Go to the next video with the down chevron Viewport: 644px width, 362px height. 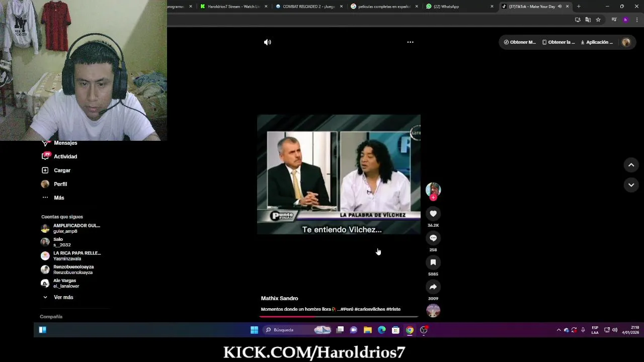tap(631, 185)
